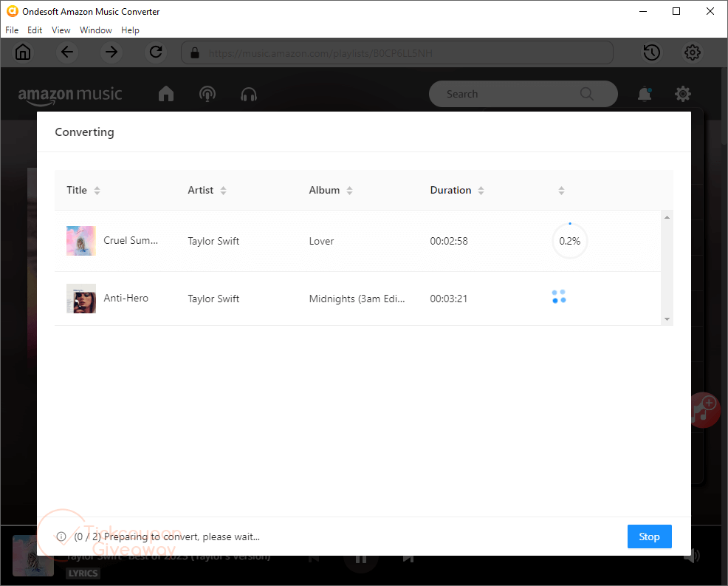Click the Anti-Hero waiting spinner
Screen dimensions: 728x586
[x=558, y=296]
